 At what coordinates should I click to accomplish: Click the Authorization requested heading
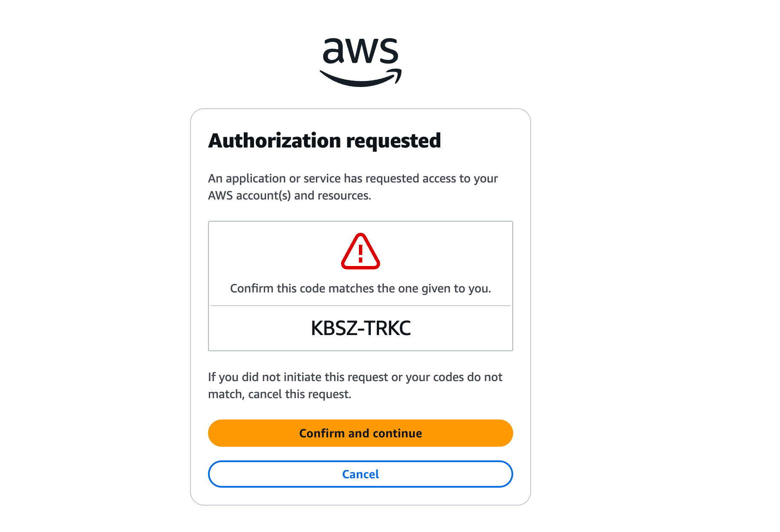tap(324, 141)
